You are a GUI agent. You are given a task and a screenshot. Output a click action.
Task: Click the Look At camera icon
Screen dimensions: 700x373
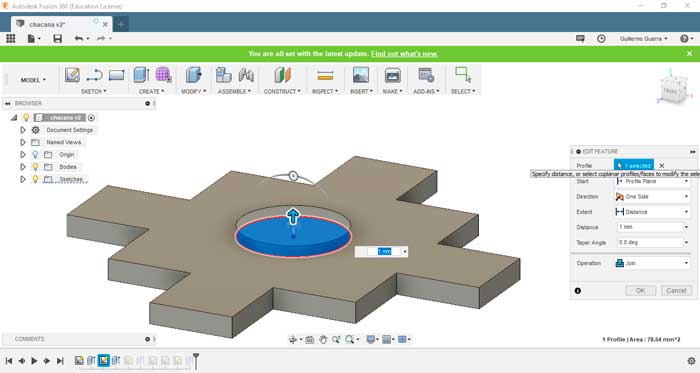(x=309, y=340)
